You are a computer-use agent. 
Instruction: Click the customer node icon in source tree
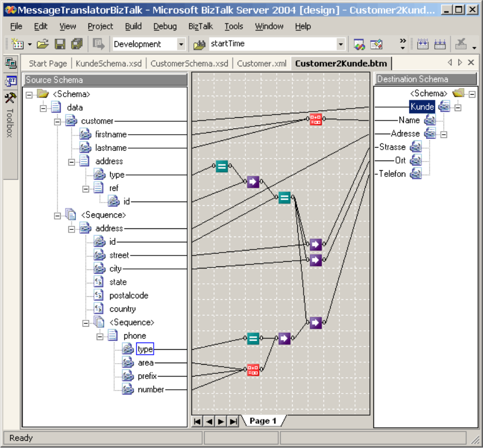pyautogui.click(x=71, y=121)
